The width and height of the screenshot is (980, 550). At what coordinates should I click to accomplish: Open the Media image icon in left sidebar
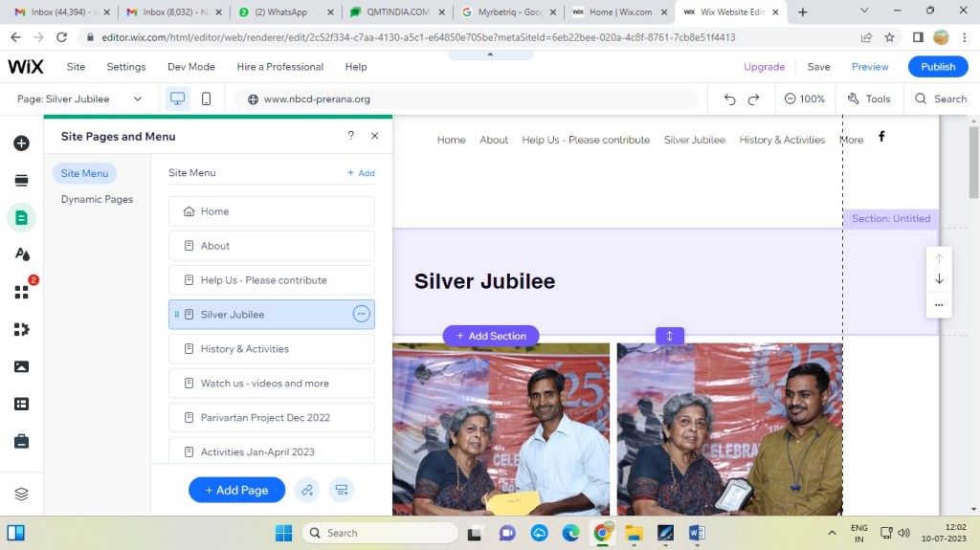pos(21,366)
